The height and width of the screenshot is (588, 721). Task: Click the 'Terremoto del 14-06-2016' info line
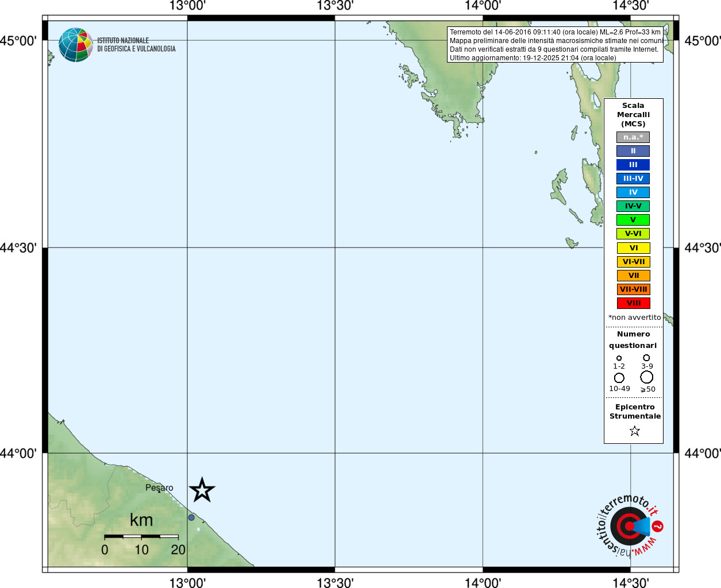(x=555, y=32)
